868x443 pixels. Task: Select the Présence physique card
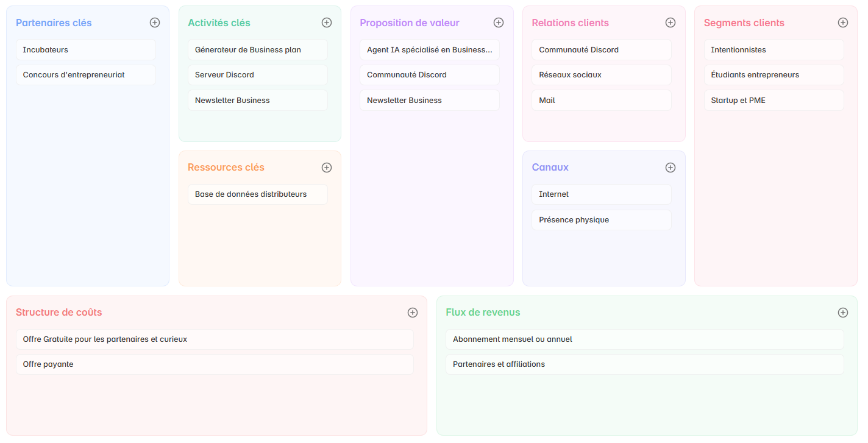coord(602,220)
